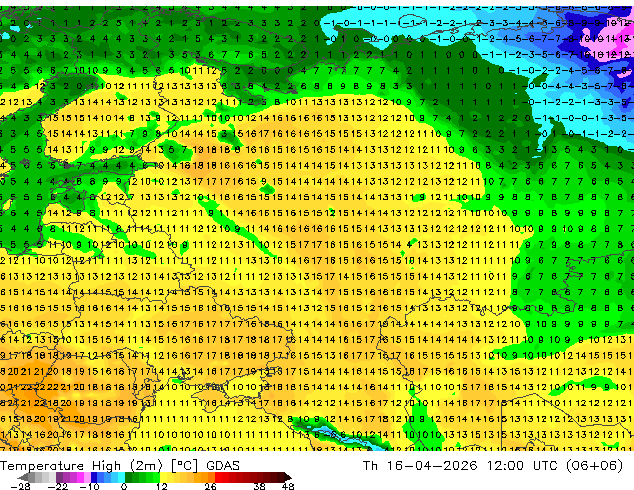The height and width of the screenshot is (490, 634).
Task: Click the date 'Th 16-04-2026'
Action: (x=420, y=466)
